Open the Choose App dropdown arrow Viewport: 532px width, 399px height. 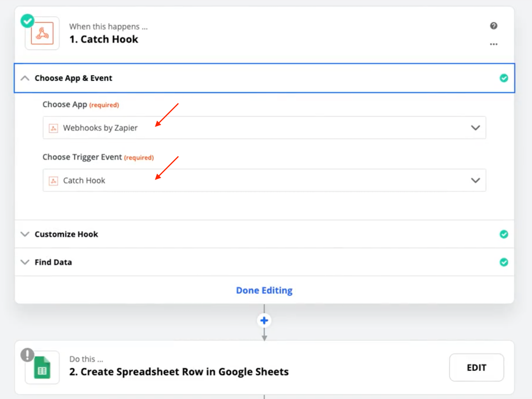point(475,128)
